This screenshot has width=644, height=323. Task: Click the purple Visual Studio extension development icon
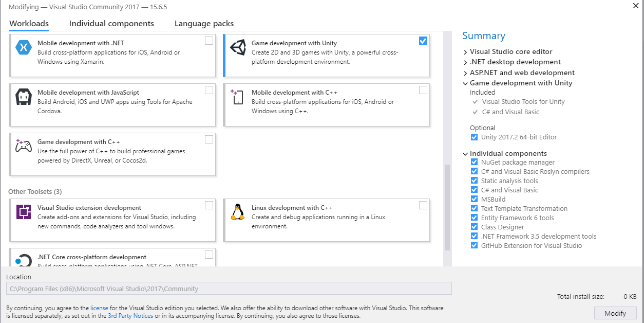[x=24, y=212]
